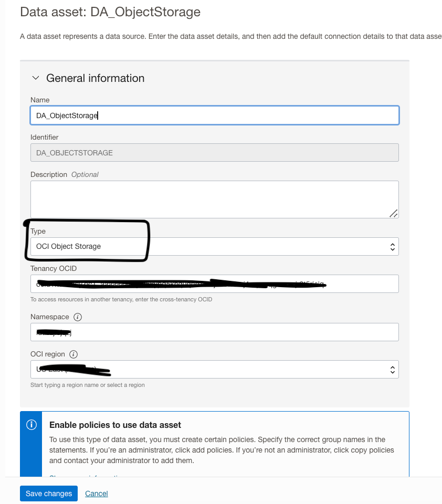Show Namespace info tooltip icon

click(78, 317)
